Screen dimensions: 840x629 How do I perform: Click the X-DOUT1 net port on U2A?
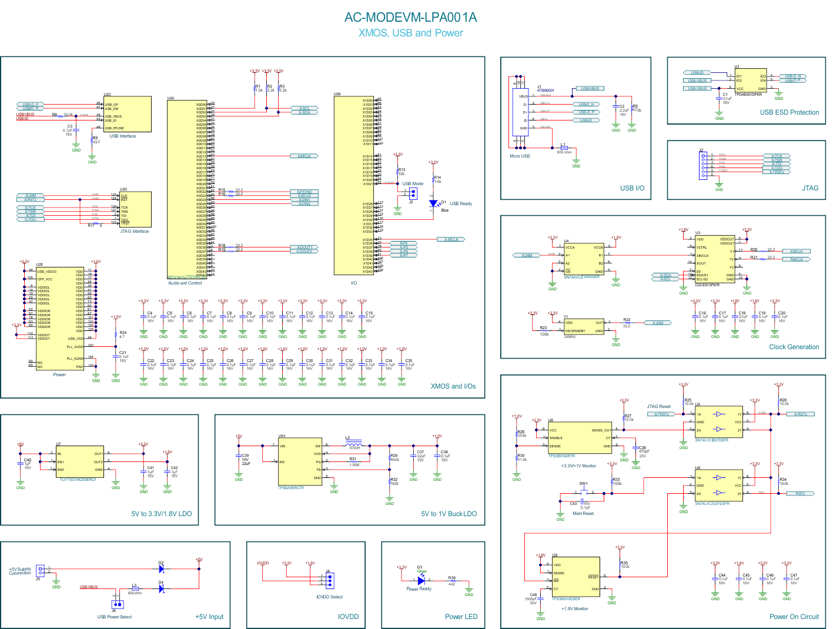coord(304,247)
